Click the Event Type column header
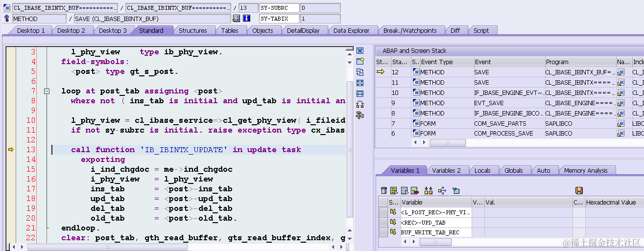Image resolution: width=644 pixels, height=251 pixels. 447,62
